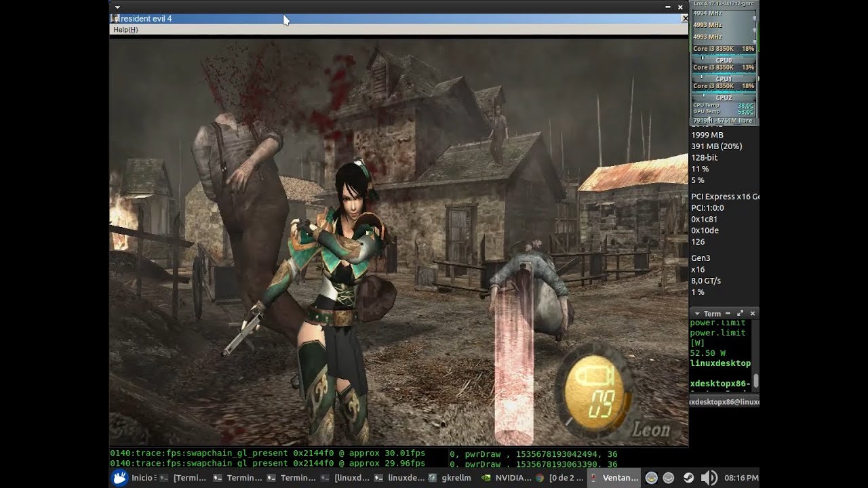Click the NVIDIA logo icon in the taskbar
This screenshot has height=488, width=868.
click(486, 478)
